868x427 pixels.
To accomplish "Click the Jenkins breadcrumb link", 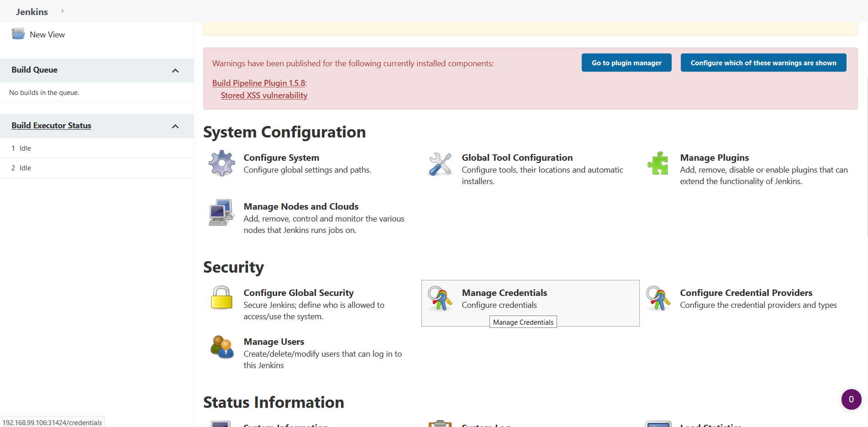I will [32, 12].
